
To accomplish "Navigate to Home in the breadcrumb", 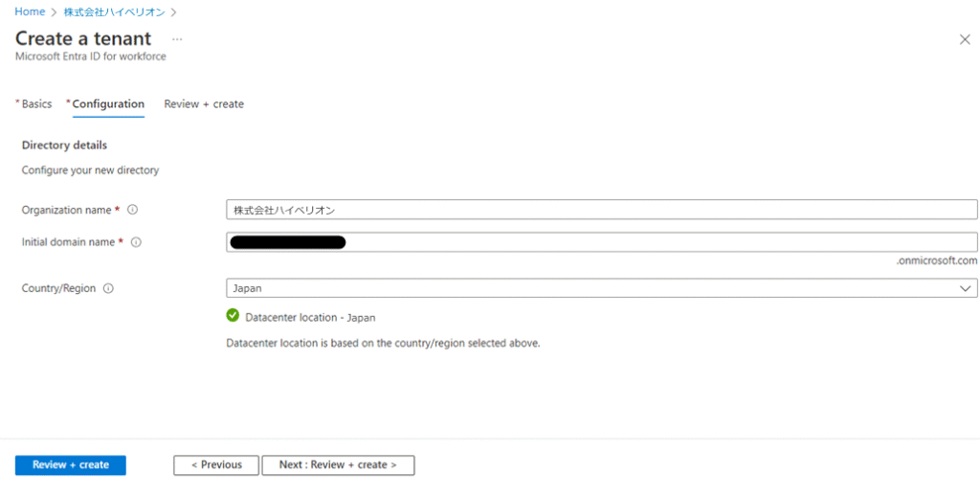I will pos(30,11).
